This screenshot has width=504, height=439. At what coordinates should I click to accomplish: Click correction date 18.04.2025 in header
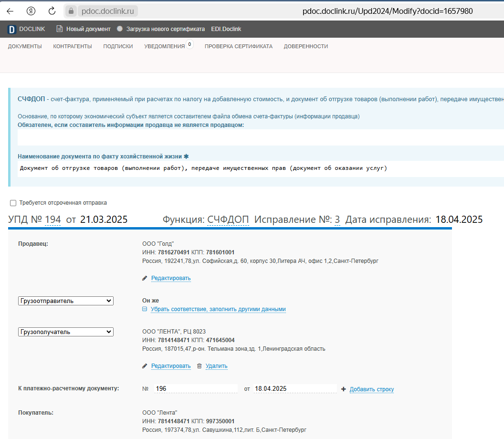459,219
